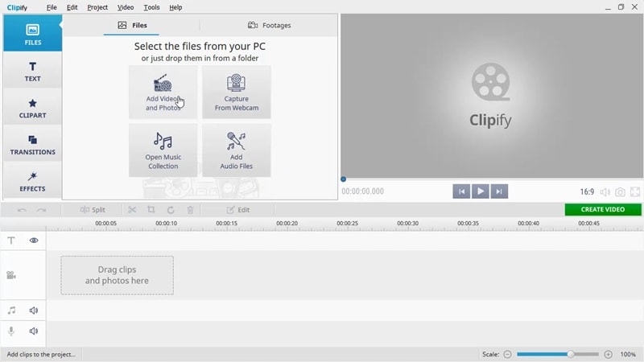Open the Transitions sidebar panel

(x=32, y=145)
